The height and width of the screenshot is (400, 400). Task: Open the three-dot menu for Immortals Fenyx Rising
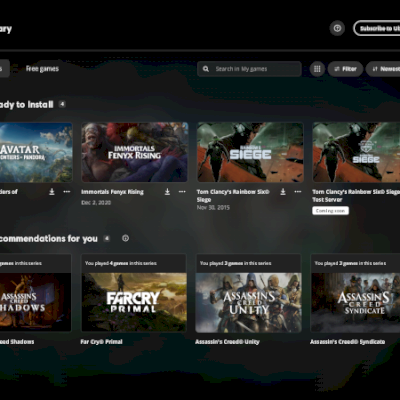[x=182, y=192]
